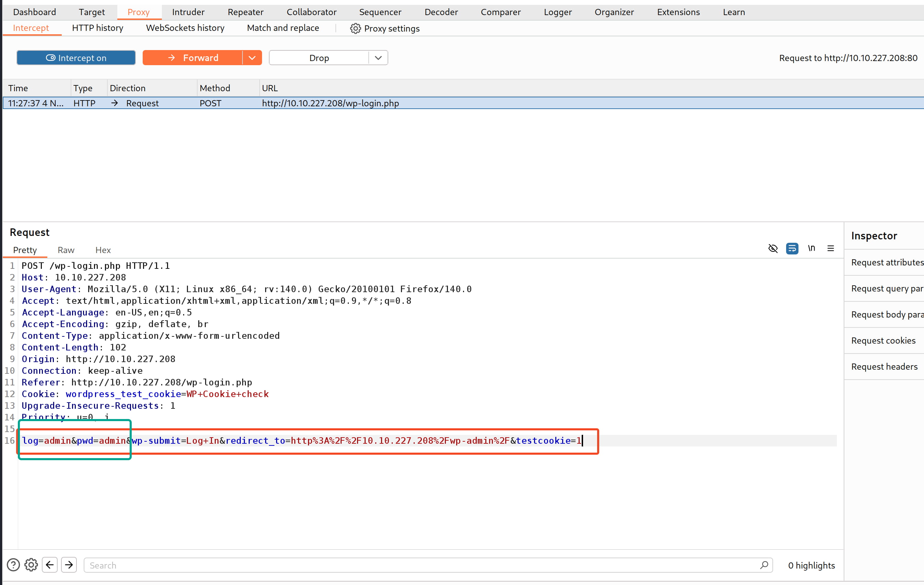Click the help question mark icon
924x585 pixels.
tap(13, 565)
